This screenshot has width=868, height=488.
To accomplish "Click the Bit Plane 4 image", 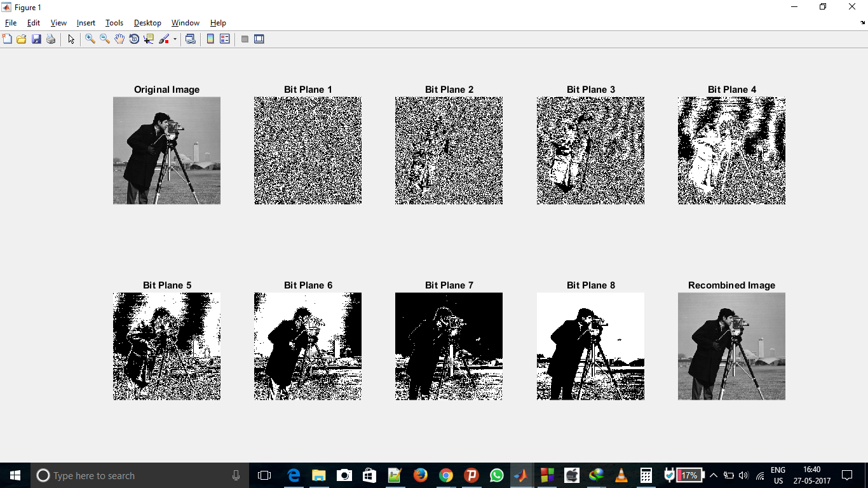I will point(731,151).
